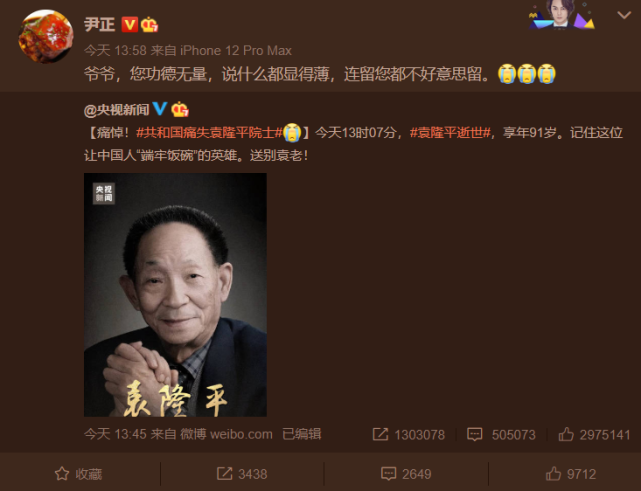Open the 微博 weibo.com source link
The image size is (641, 491).
226,434
